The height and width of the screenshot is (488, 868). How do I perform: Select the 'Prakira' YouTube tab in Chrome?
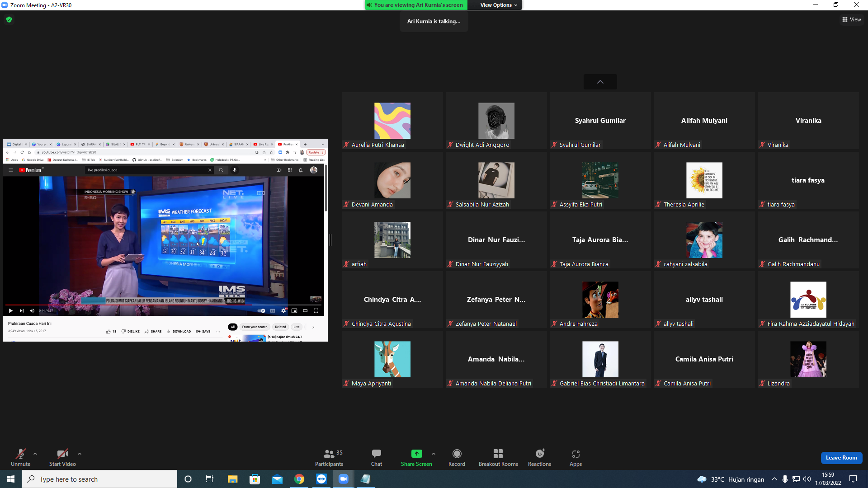point(287,144)
